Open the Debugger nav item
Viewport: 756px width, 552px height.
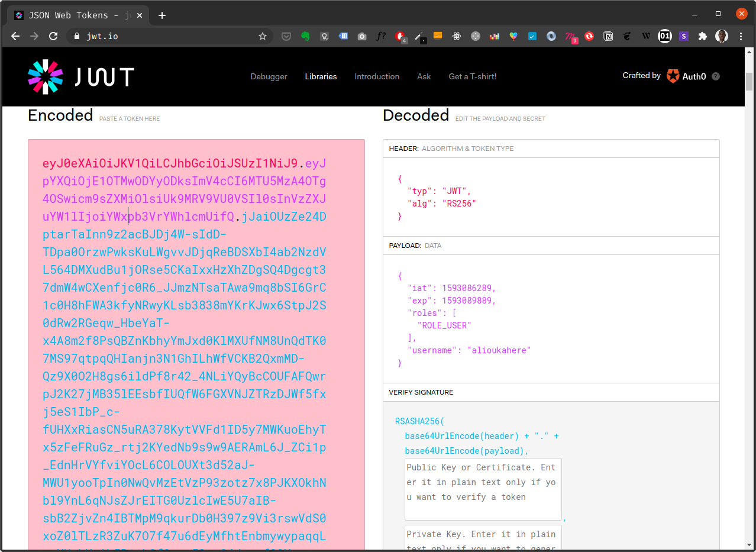[x=269, y=76]
